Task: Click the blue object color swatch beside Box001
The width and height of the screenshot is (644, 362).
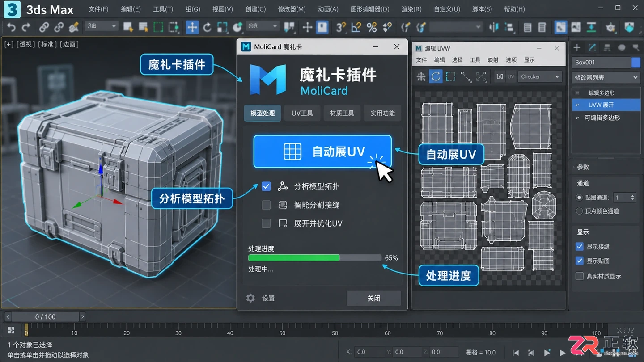Action: point(636,63)
